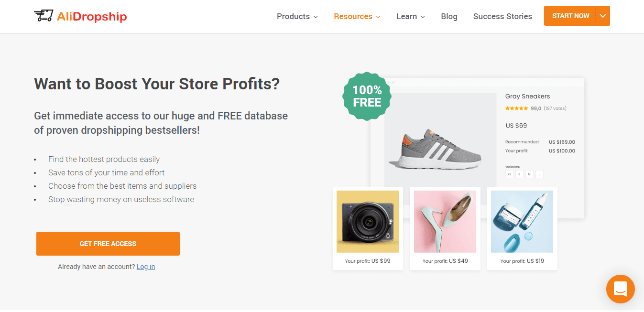The width and height of the screenshot is (644, 312).
Task: Click the START NOW button
Action: coord(570,16)
